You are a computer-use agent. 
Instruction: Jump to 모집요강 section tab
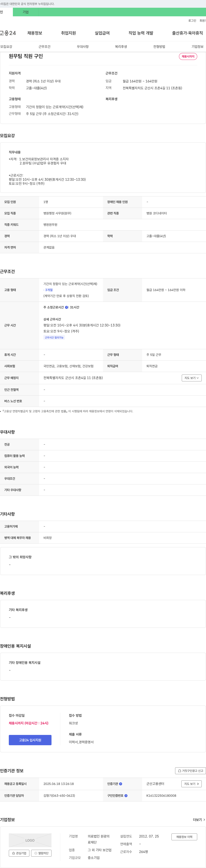pyautogui.click(x=6, y=47)
